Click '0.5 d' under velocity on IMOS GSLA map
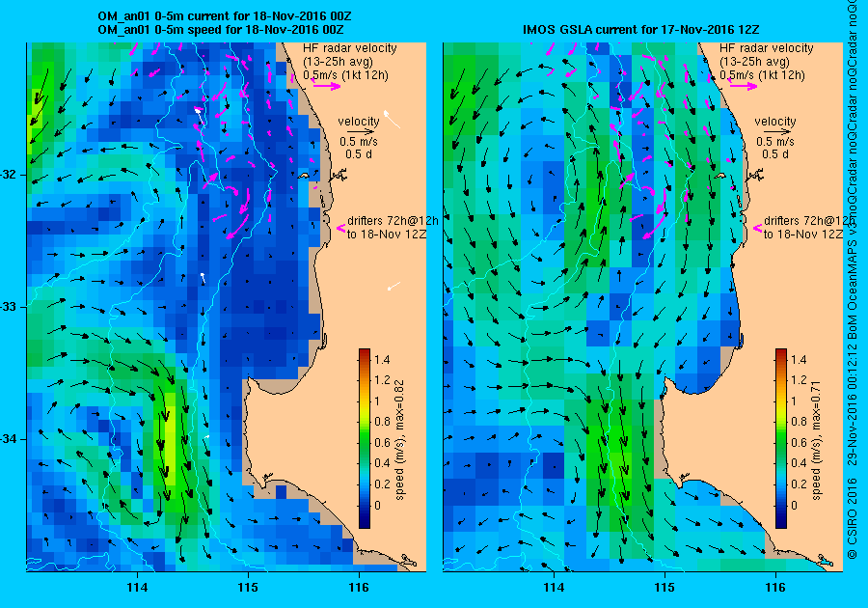The width and height of the screenshot is (868, 608). pyautogui.click(x=775, y=154)
